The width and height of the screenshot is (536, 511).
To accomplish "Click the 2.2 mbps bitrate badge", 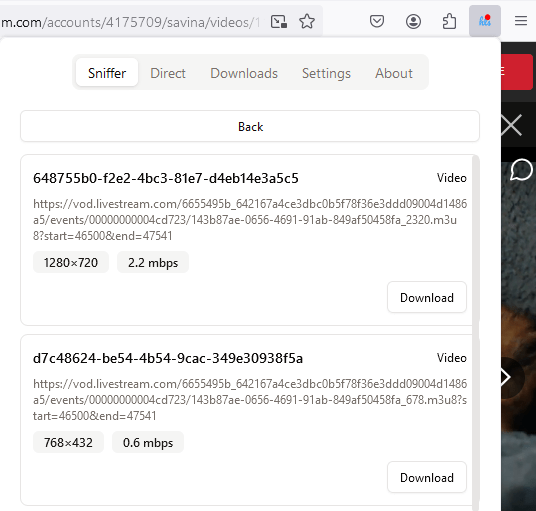I will [153, 263].
